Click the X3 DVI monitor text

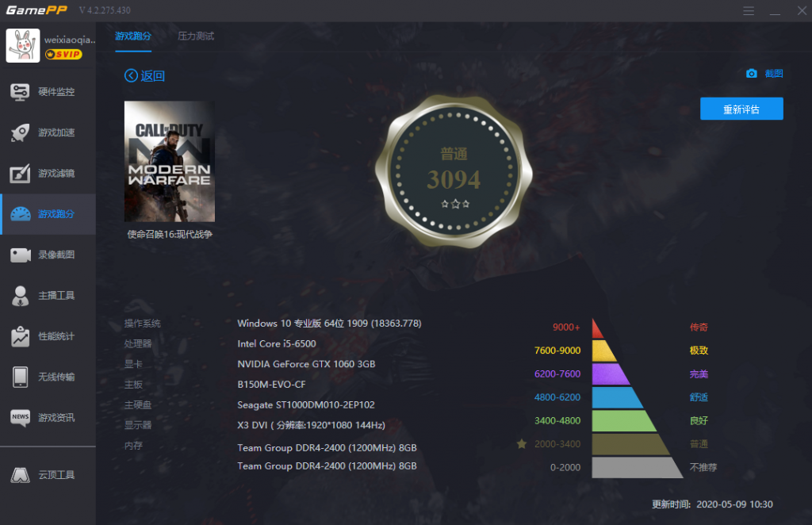point(311,425)
